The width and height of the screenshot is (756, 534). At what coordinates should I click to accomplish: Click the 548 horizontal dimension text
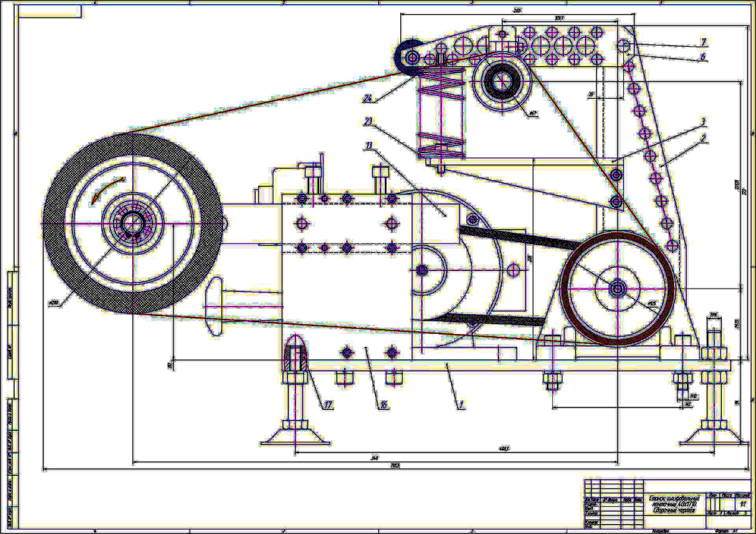tap(374, 458)
